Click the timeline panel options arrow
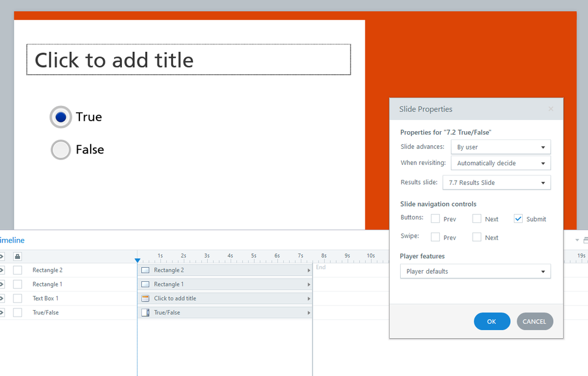The width and height of the screenshot is (588, 376). pos(577,240)
